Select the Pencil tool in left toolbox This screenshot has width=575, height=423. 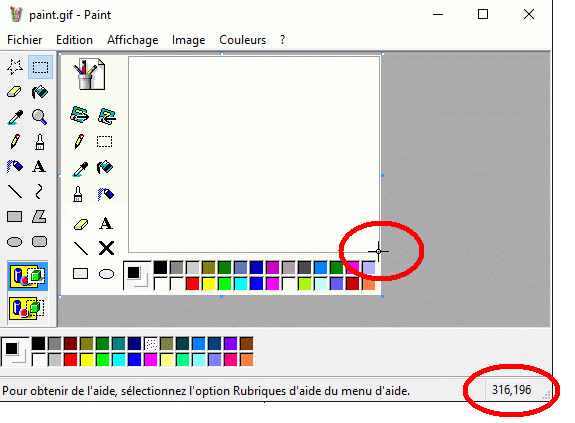(x=15, y=141)
